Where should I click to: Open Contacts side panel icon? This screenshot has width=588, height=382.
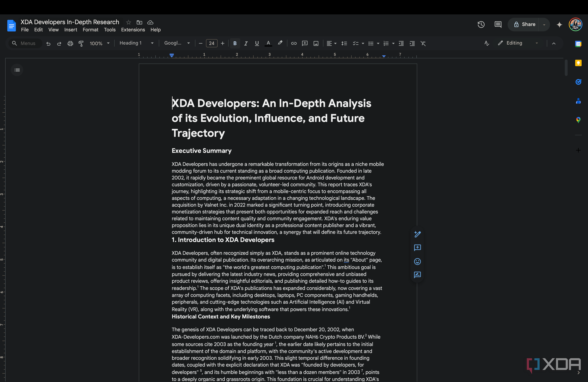pos(578,101)
